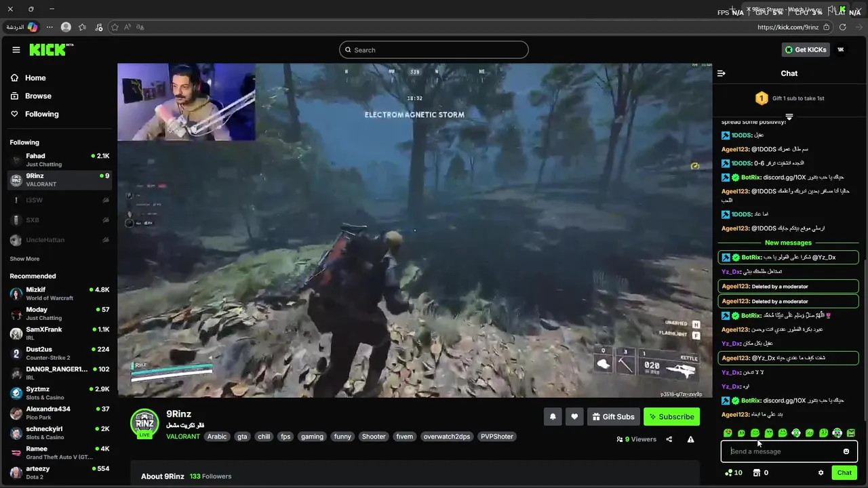
Task: Click the browser Read Aloud icon
Action: (x=127, y=27)
